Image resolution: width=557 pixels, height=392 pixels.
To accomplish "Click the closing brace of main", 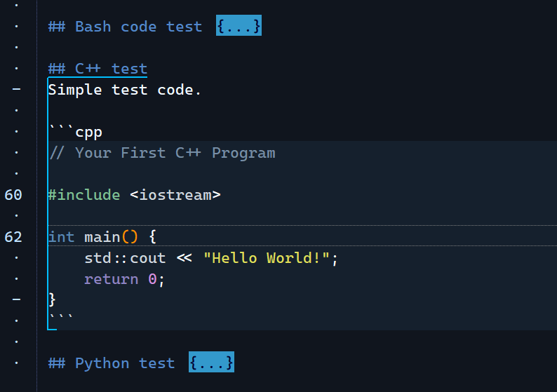I will click(52, 300).
